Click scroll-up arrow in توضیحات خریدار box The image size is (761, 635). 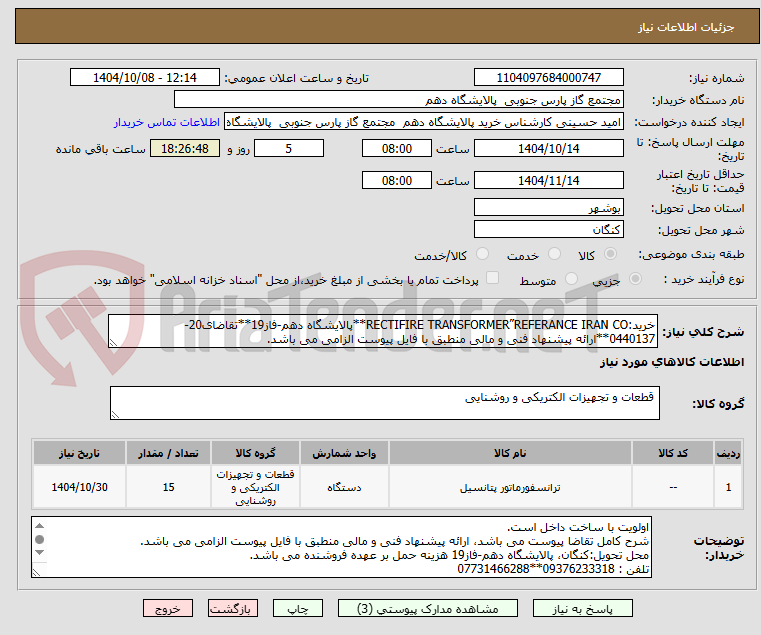click(x=40, y=526)
